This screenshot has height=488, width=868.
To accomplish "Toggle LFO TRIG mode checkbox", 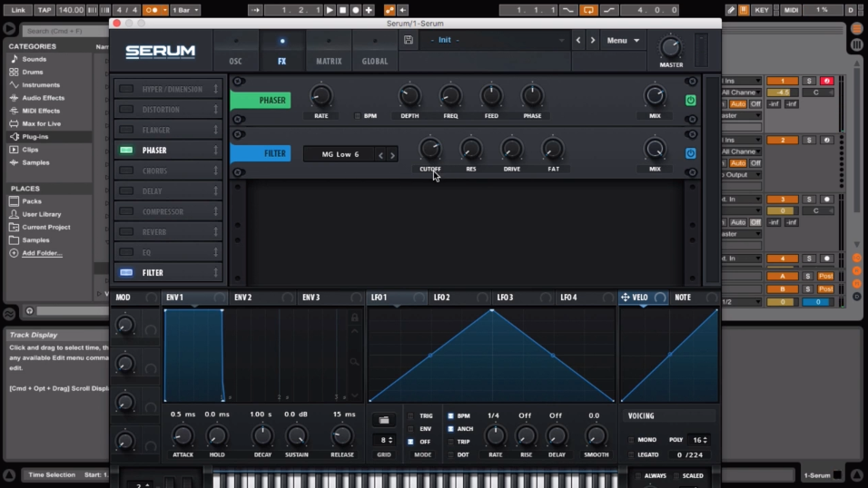I will (410, 416).
